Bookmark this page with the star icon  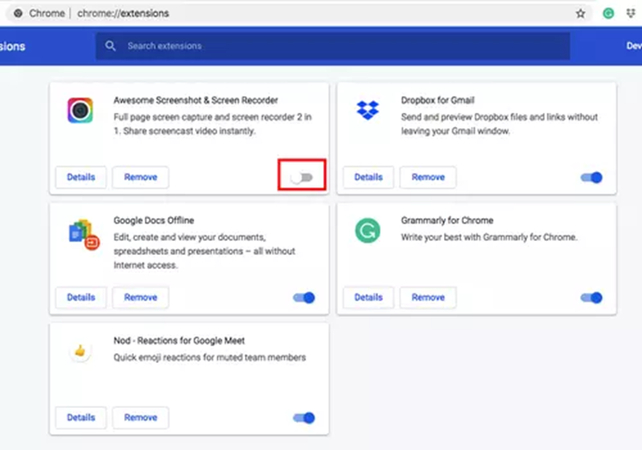tap(581, 13)
